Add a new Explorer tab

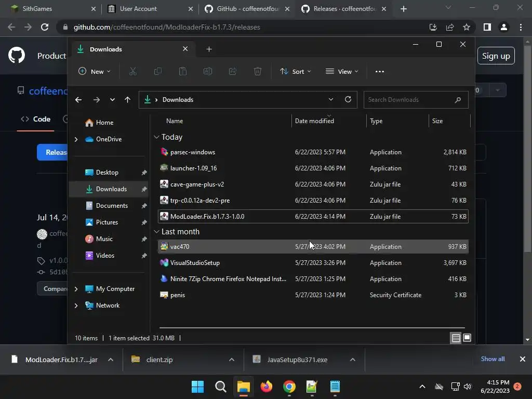point(209,49)
